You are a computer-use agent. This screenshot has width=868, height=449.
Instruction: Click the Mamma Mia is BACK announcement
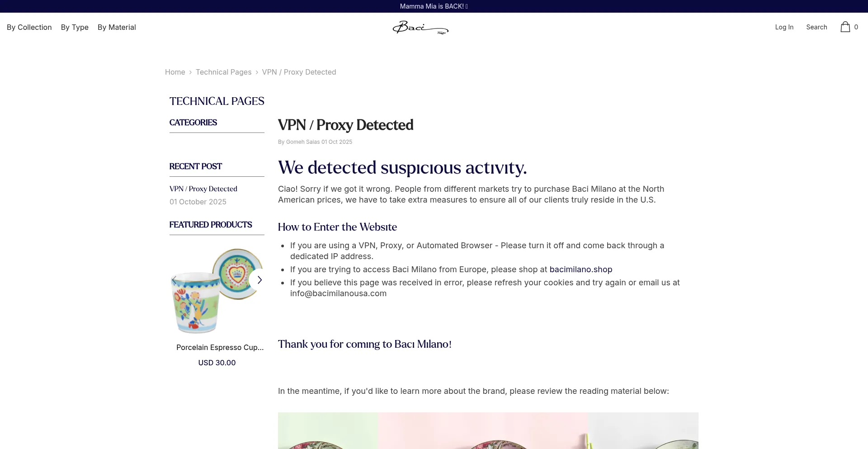click(434, 6)
